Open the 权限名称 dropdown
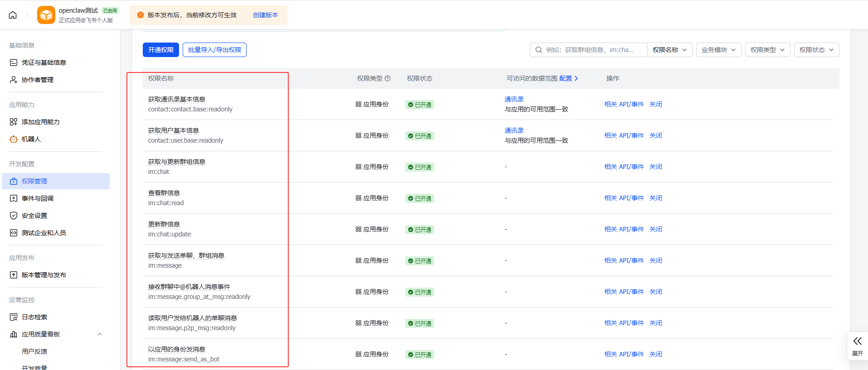Screen dimensions: 868x370 pyautogui.click(x=669, y=50)
